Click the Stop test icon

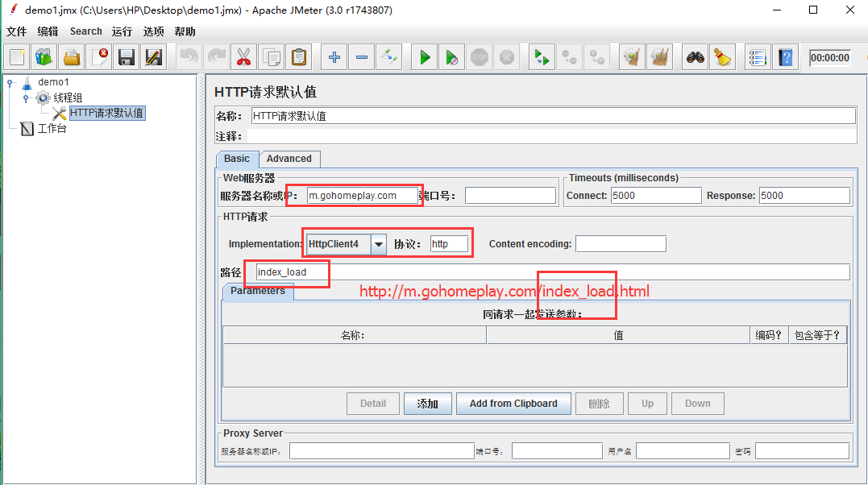pyautogui.click(x=480, y=57)
